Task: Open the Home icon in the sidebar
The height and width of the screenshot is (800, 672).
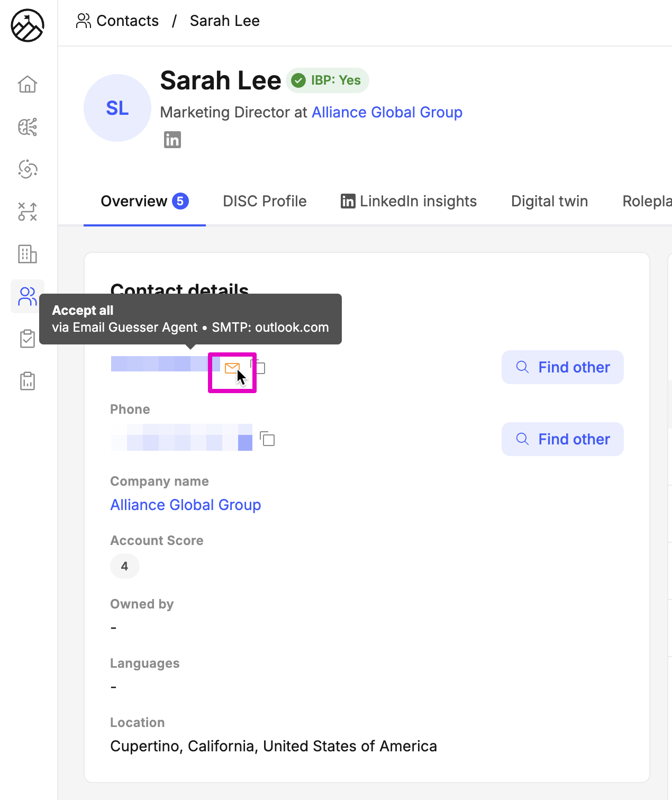Action: pyautogui.click(x=27, y=85)
